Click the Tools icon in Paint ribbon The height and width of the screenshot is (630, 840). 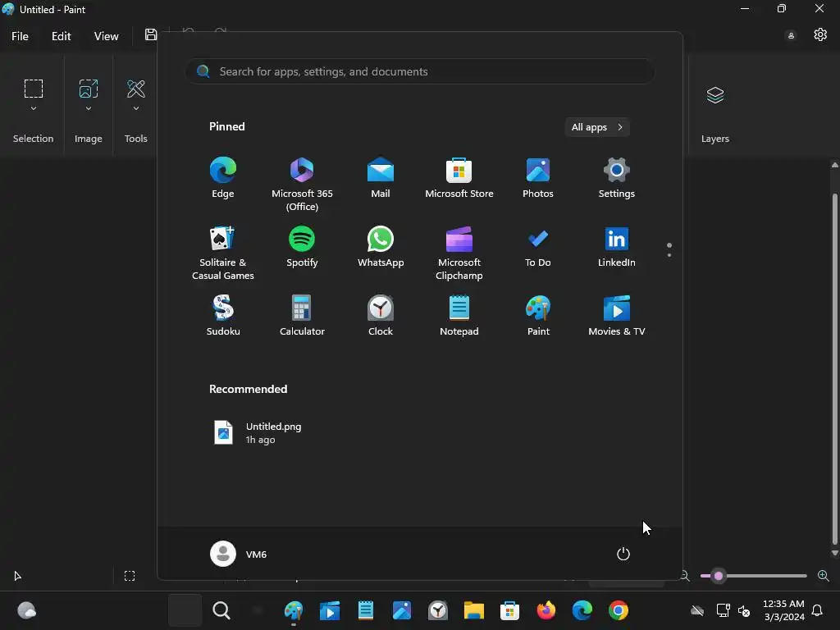136,89
